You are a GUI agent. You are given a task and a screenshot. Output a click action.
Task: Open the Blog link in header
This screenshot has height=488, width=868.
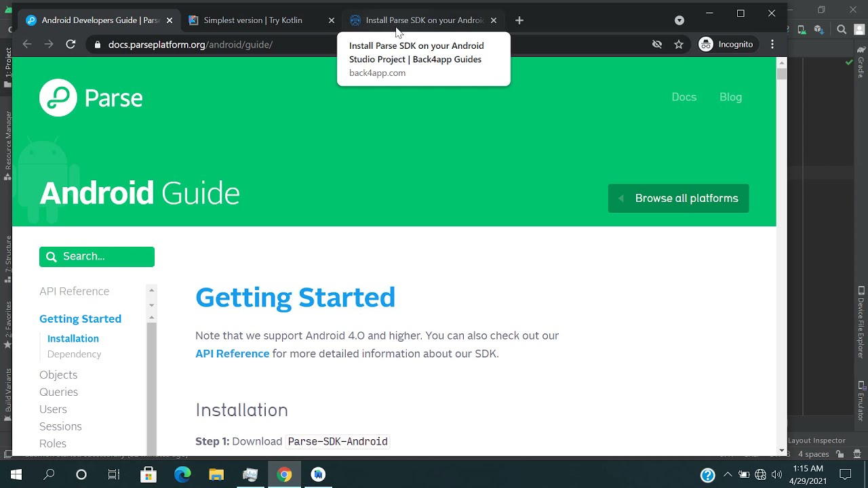point(730,97)
